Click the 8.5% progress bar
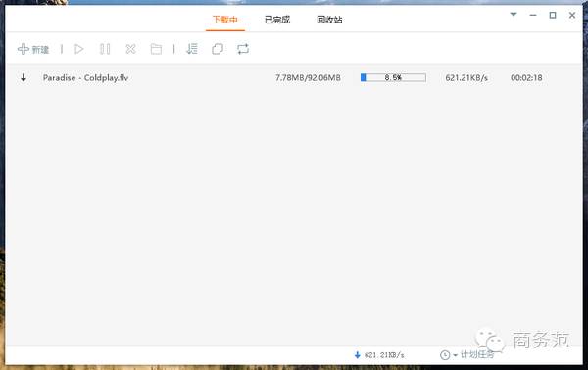Viewport: 588px width, 370px height. click(393, 78)
